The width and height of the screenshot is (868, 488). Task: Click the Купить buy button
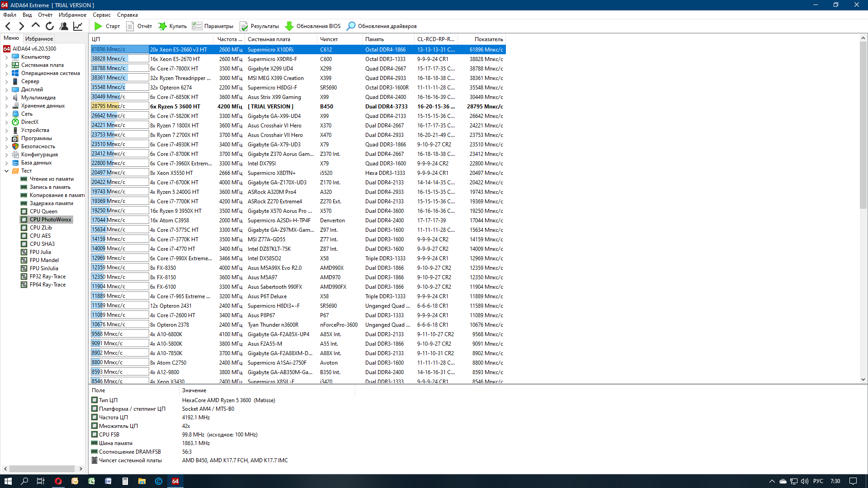click(172, 26)
